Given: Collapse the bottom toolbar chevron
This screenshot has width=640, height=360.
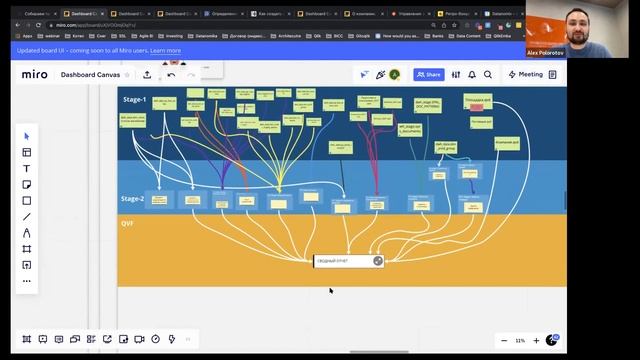Looking at the screenshot, I should [188, 339].
